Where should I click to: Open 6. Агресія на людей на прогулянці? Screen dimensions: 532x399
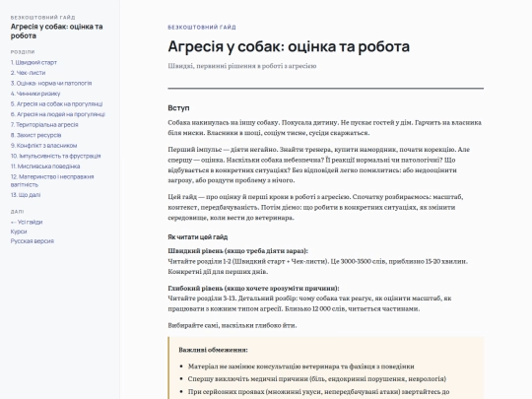[x=58, y=114]
